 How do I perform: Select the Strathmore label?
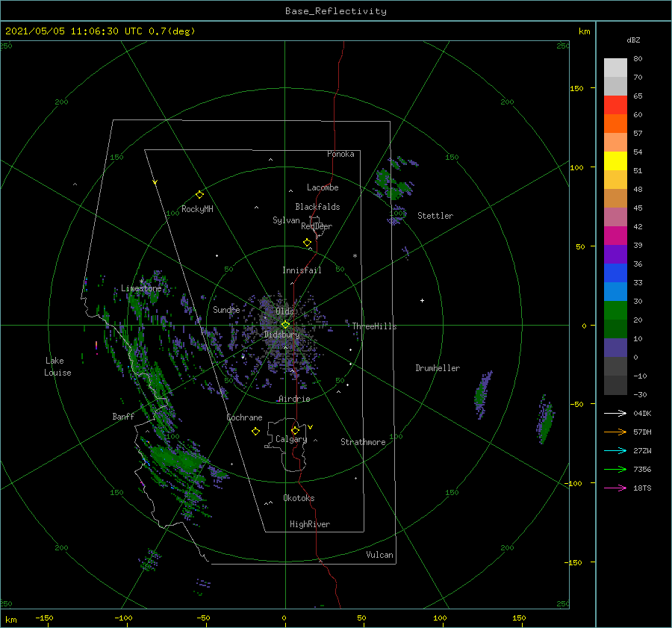coord(363,442)
